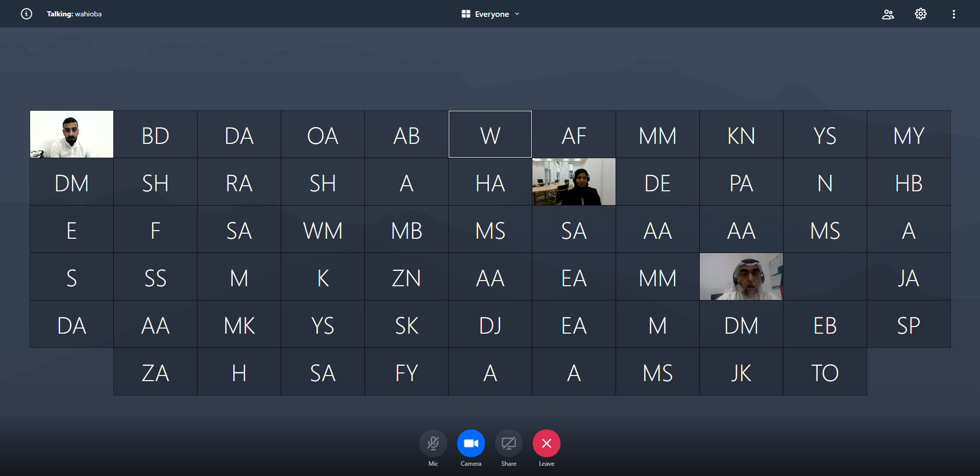Select the ZN participant tile
980x476 pixels.
406,277
